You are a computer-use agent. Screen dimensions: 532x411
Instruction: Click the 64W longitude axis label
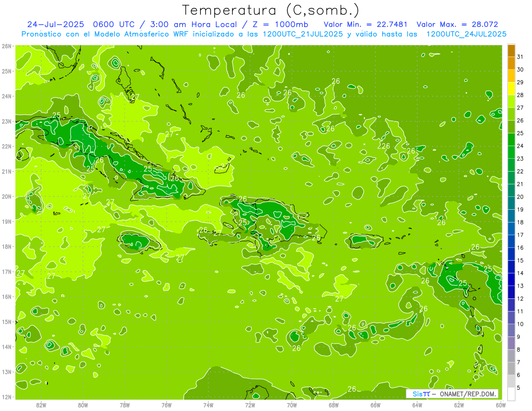pyautogui.click(x=417, y=404)
